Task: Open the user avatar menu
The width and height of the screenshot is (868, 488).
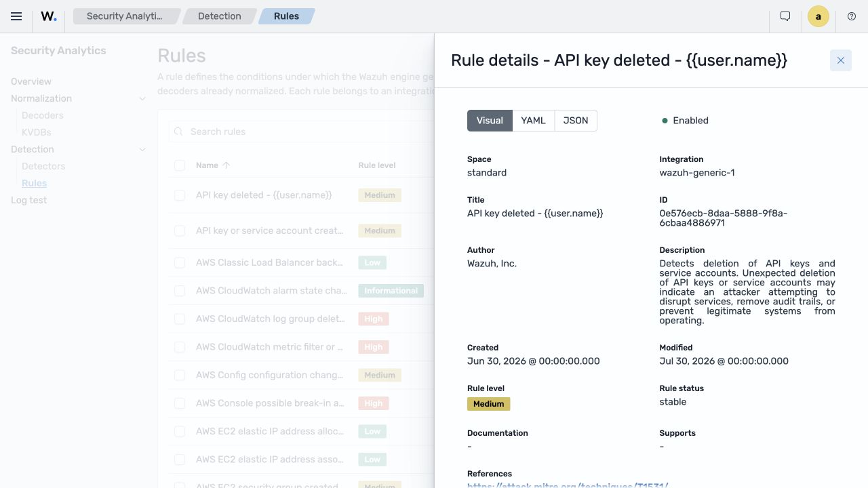Action: pos(818,16)
